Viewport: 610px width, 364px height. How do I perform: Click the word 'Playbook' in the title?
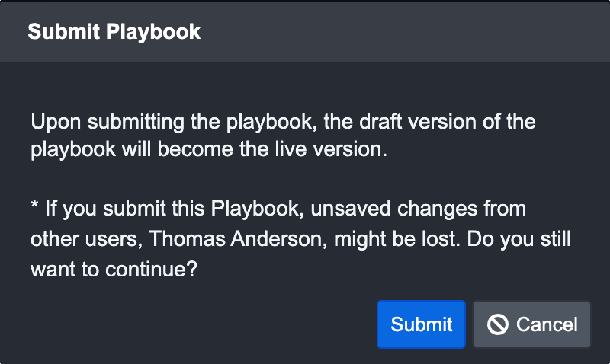153,31
